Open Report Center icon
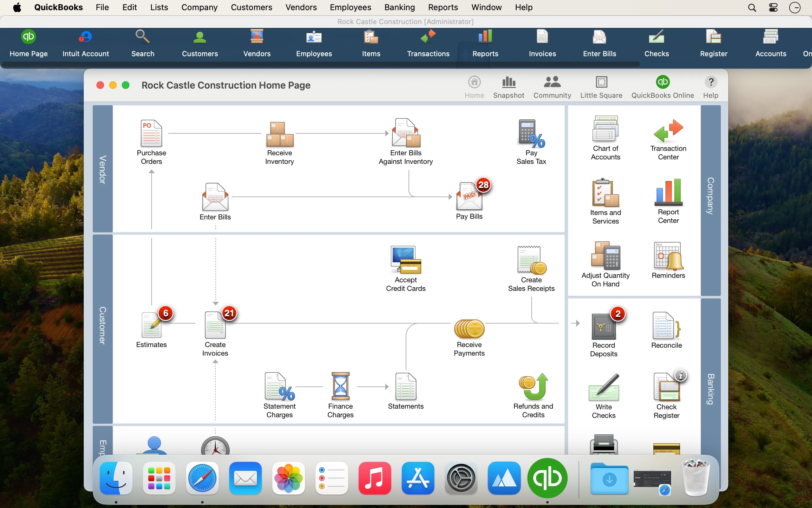812x508 pixels. 668,192
